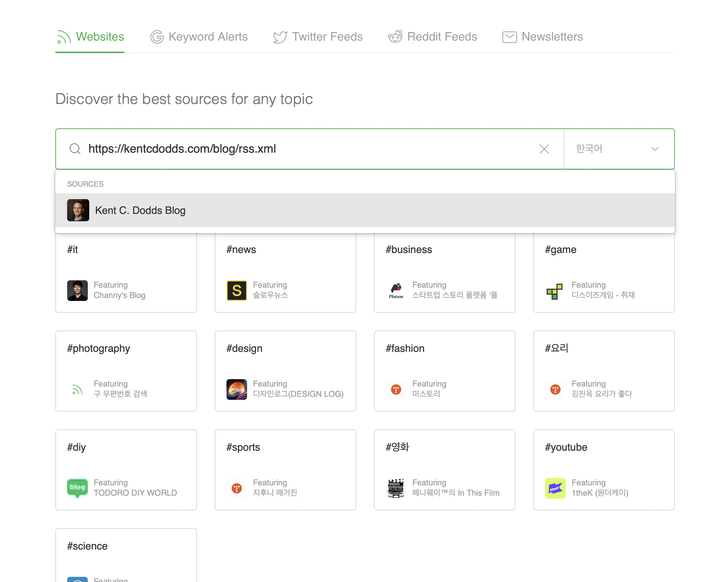Clear the search field with X
The width and height of the screenshot is (728, 582).
pos(544,149)
